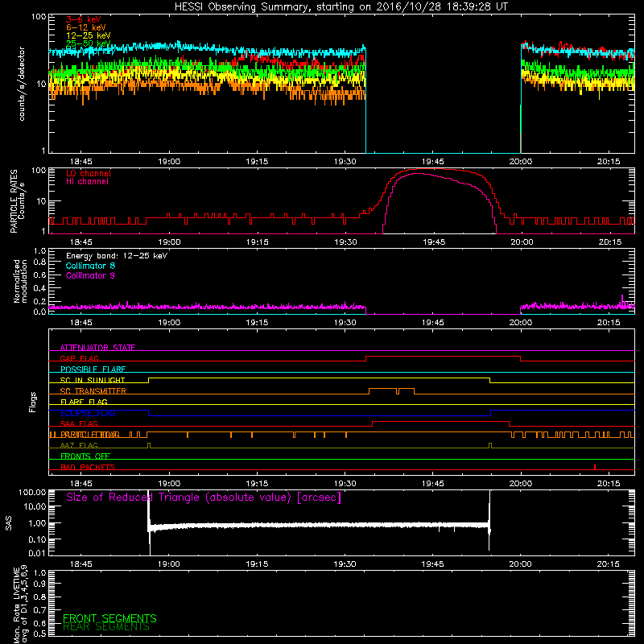Screen dimensions: 644x644
Task: Select the blue ECLIPSE FLAG label
Action: (x=88, y=413)
